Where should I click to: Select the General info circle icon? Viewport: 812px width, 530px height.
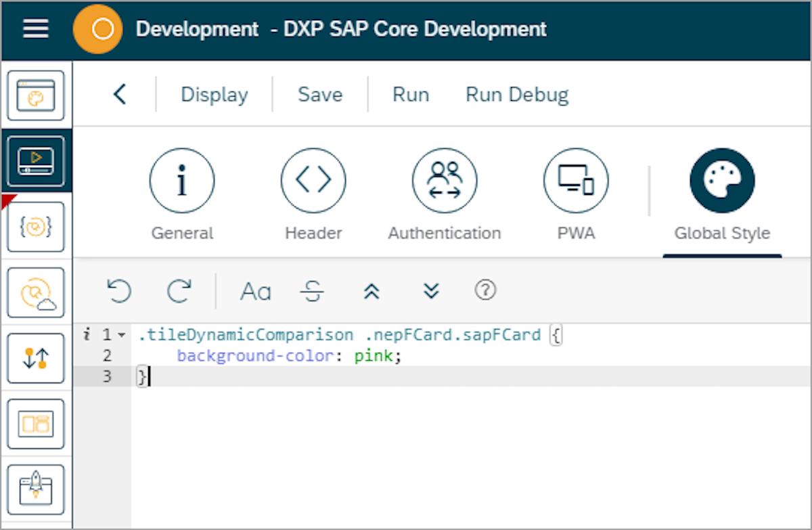pos(182,181)
